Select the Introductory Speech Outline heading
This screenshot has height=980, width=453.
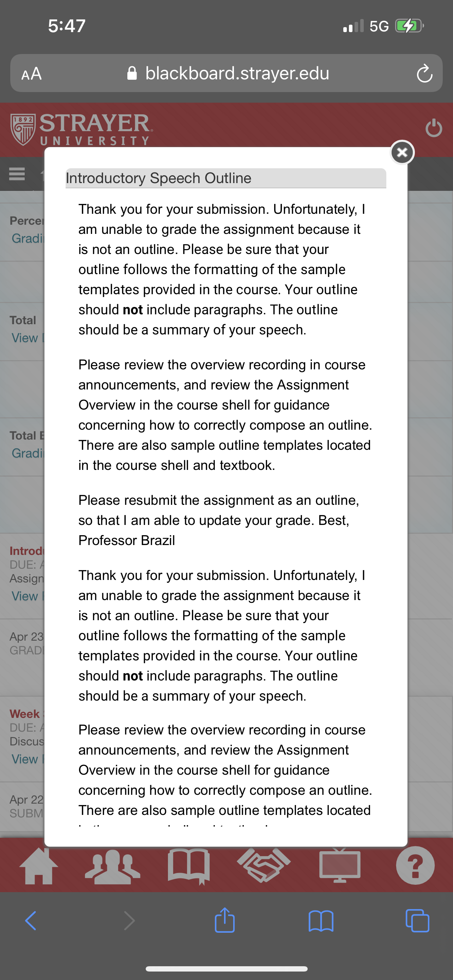(159, 178)
